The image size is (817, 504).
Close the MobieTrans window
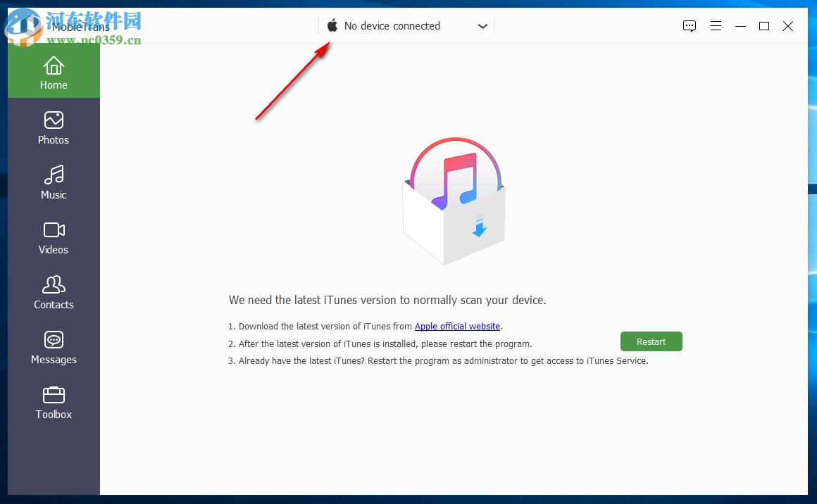[788, 26]
